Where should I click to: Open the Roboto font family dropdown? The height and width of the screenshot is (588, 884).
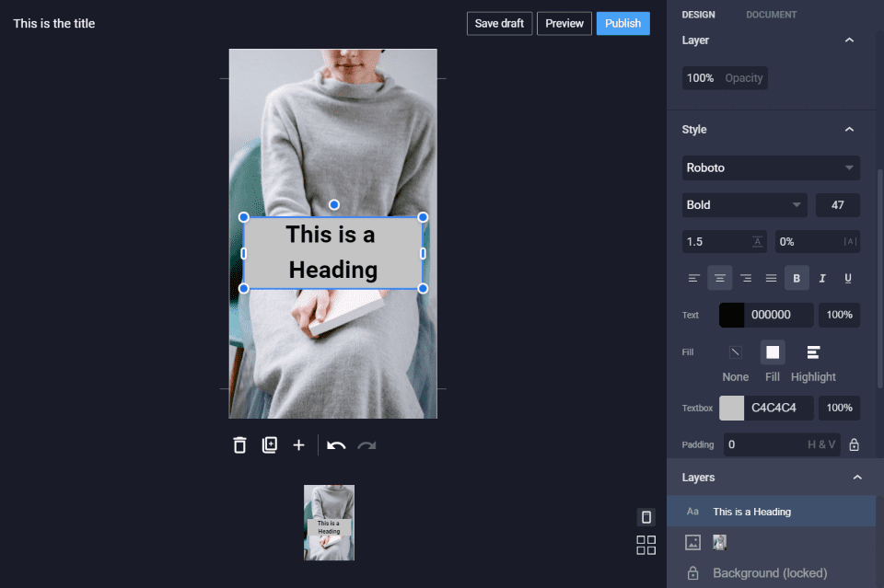(x=771, y=168)
